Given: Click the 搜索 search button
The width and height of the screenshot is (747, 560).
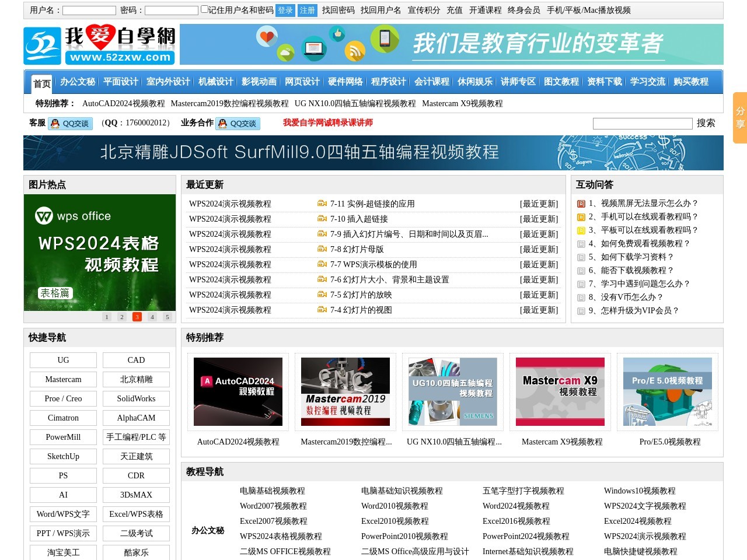Looking at the screenshot, I should tap(706, 123).
